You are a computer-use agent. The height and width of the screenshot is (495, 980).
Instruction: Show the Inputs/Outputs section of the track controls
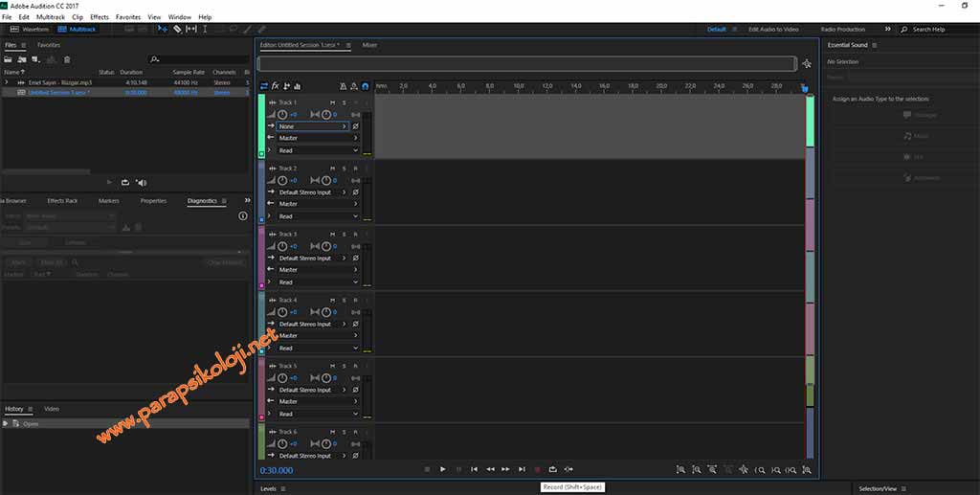(264, 86)
